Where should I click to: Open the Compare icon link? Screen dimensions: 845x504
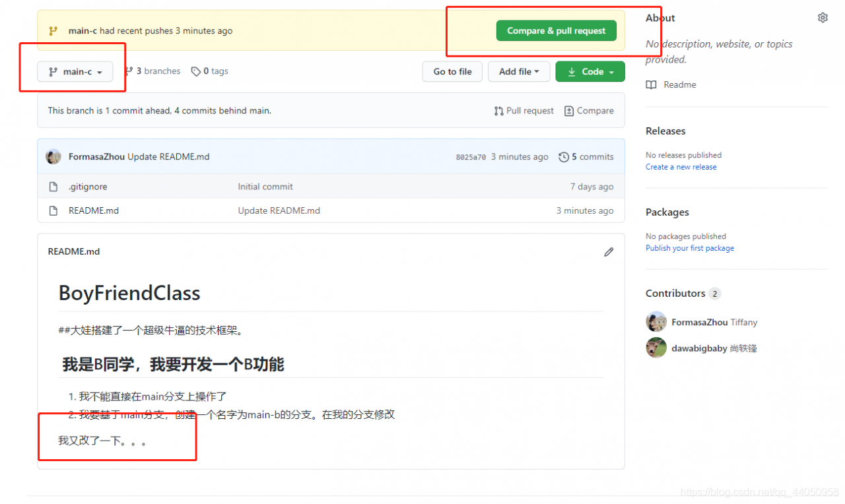point(568,110)
